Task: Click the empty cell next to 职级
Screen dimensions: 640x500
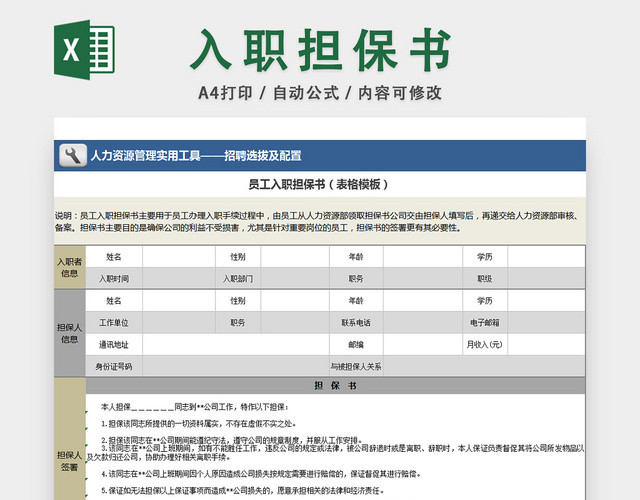Action: (546, 279)
